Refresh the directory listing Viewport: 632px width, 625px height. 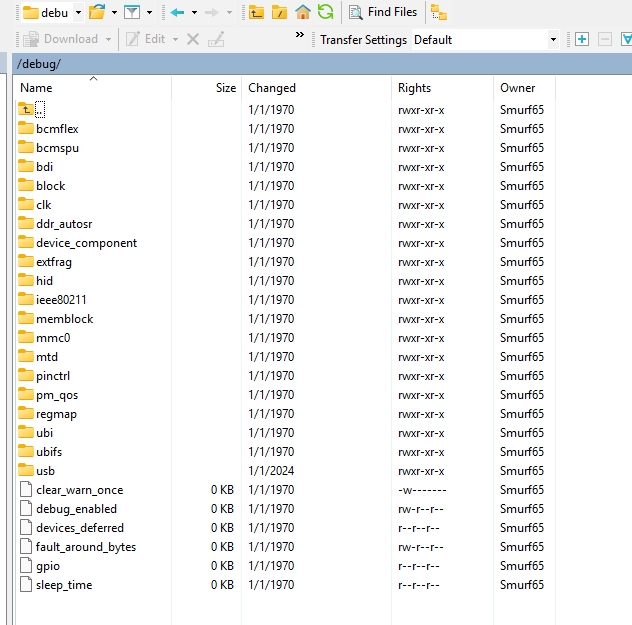coord(325,12)
